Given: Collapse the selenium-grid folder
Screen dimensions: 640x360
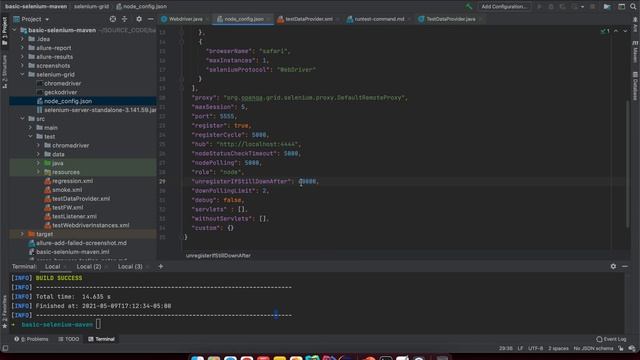Looking at the screenshot, I should tap(22, 75).
